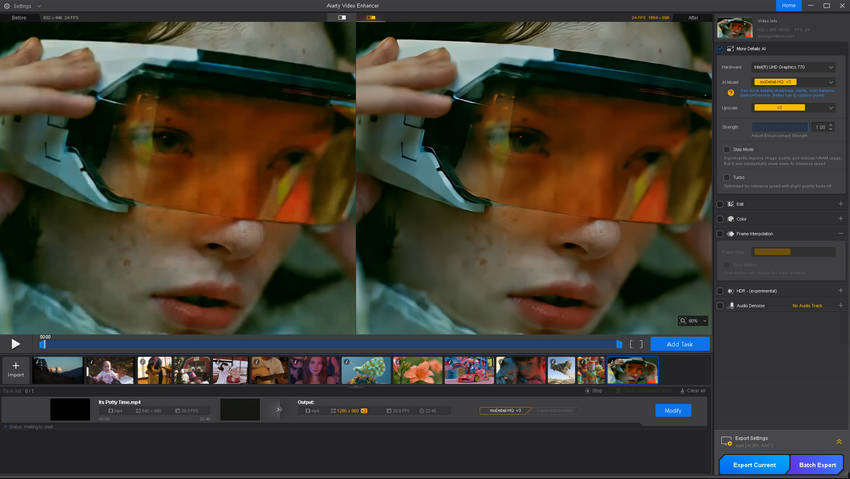
Task: Switch to single-view preview mode icon
Action: tap(342, 17)
